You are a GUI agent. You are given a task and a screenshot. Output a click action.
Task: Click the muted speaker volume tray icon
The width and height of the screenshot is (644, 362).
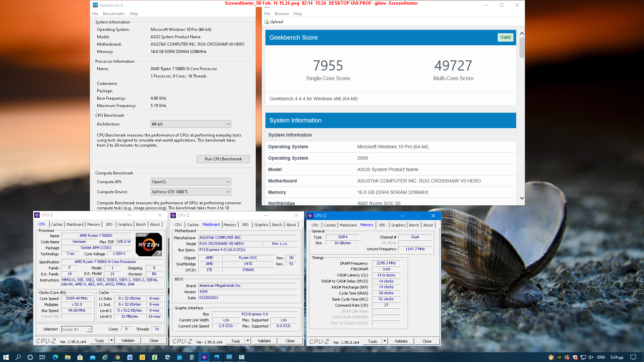591,357
